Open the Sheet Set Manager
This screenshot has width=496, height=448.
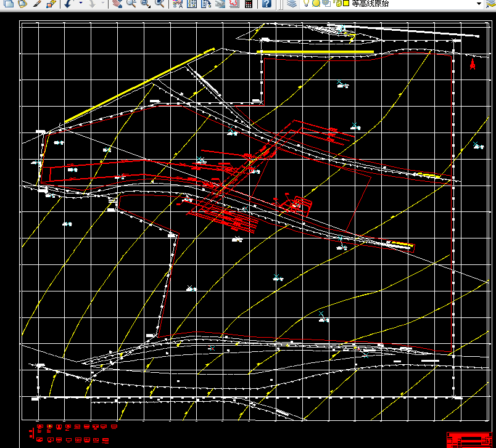click(220, 4)
